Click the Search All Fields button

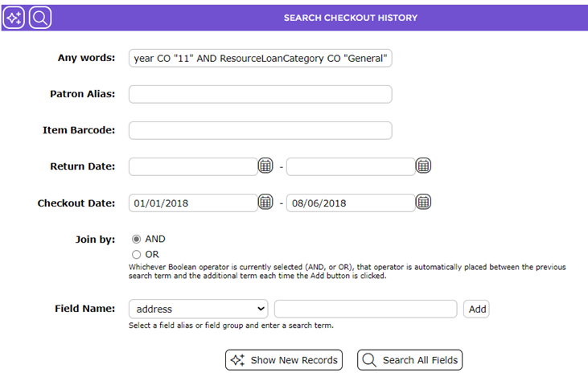[410, 360]
